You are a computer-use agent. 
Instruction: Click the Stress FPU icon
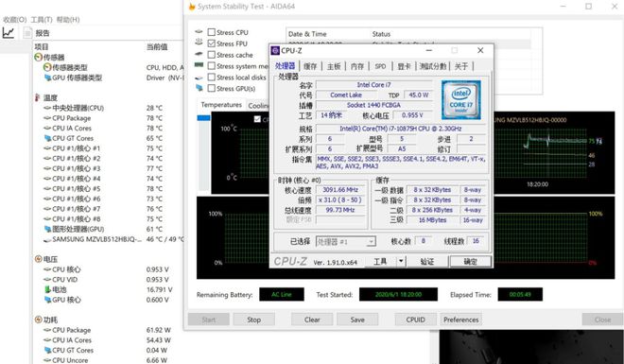199,43
